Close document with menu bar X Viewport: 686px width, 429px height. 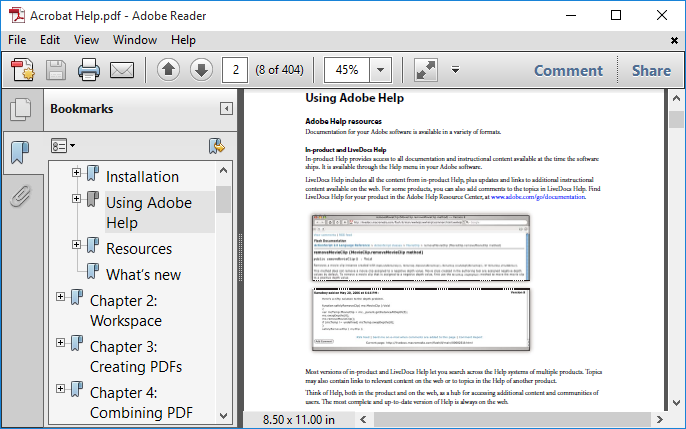(x=674, y=40)
